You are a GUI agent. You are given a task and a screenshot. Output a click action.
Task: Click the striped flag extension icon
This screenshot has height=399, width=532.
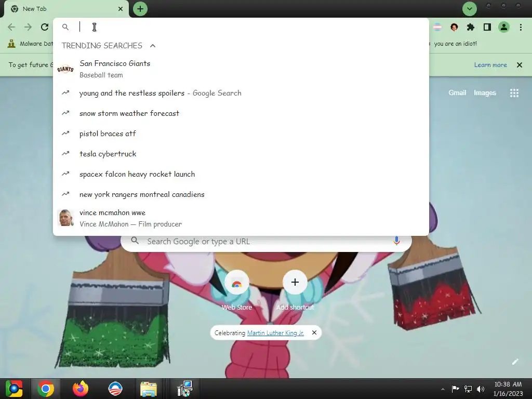(437, 27)
